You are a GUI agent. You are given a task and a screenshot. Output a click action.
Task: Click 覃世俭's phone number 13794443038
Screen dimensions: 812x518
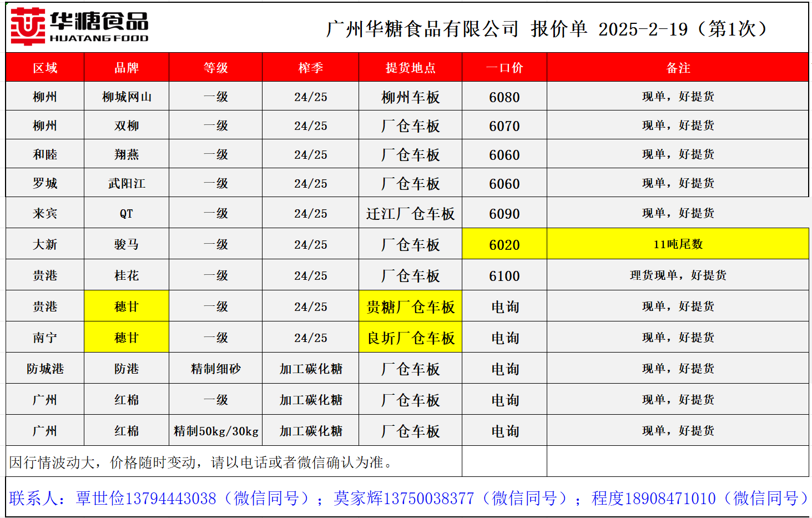(171, 499)
